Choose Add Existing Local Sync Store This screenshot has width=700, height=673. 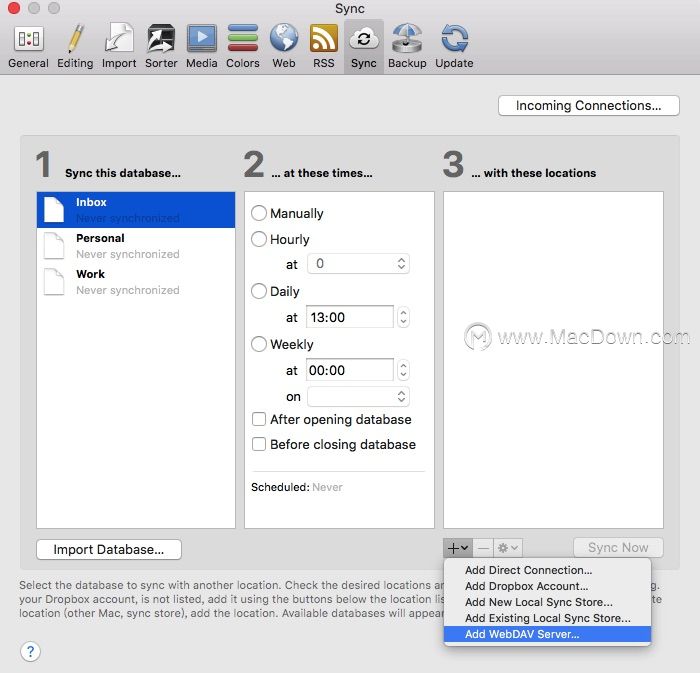(547, 618)
